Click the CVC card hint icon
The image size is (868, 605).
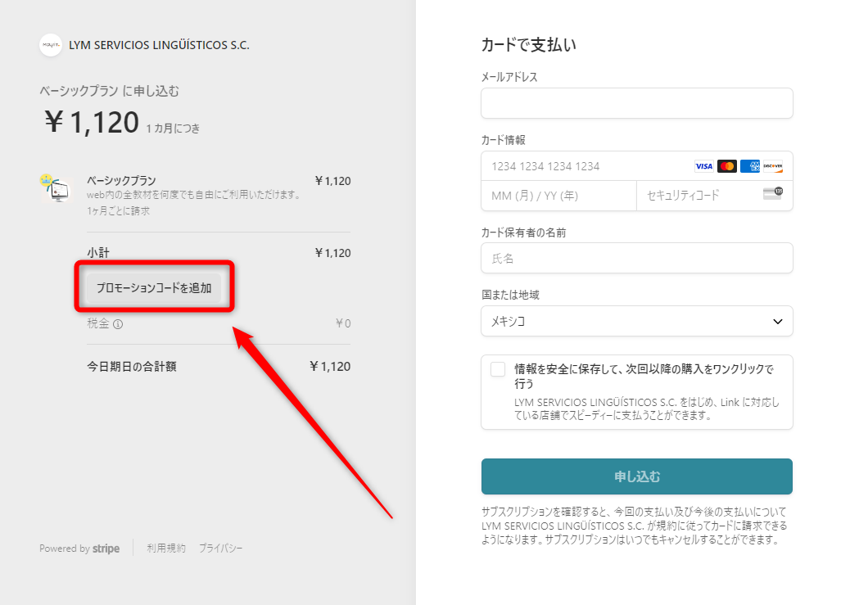point(773,194)
